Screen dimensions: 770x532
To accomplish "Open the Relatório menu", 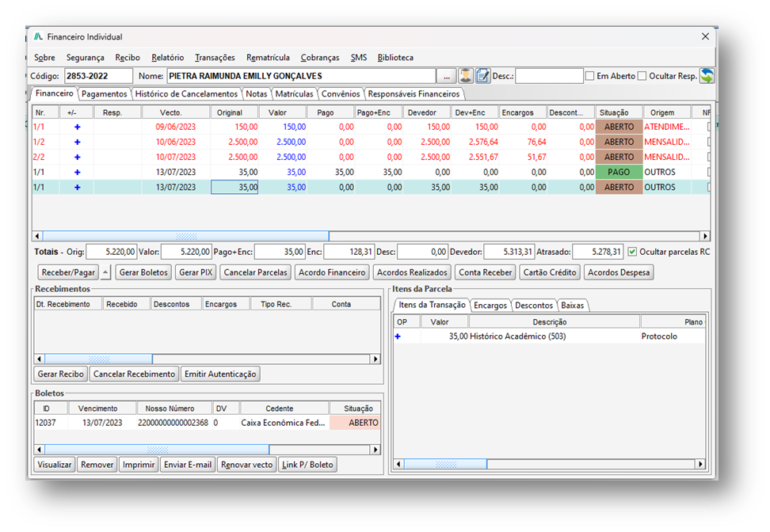I will pos(167,58).
